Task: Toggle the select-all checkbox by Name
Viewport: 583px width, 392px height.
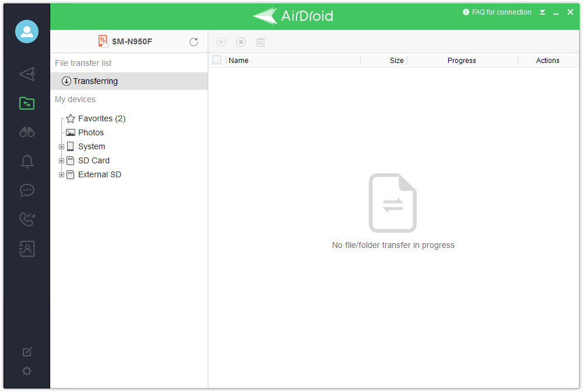Action: pyautogui.click(x=217, y=60)
